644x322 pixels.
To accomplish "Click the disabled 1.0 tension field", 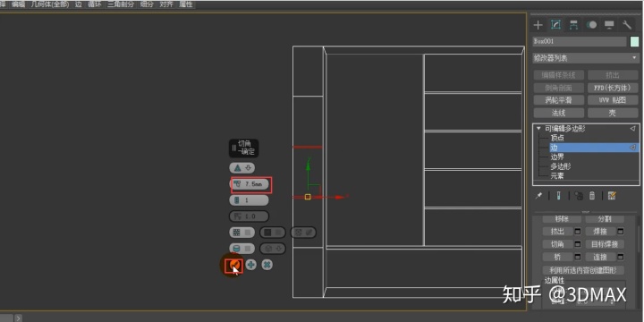I will pos(249,216).
